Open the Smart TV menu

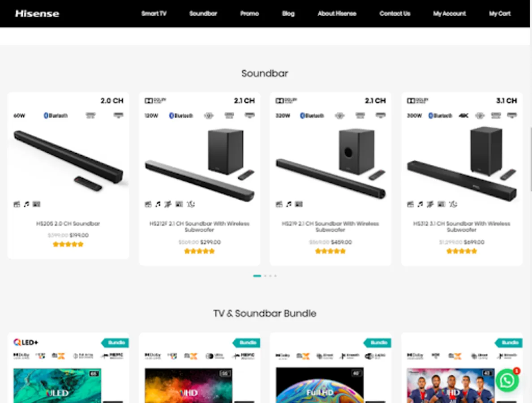(x=154, y=13)
